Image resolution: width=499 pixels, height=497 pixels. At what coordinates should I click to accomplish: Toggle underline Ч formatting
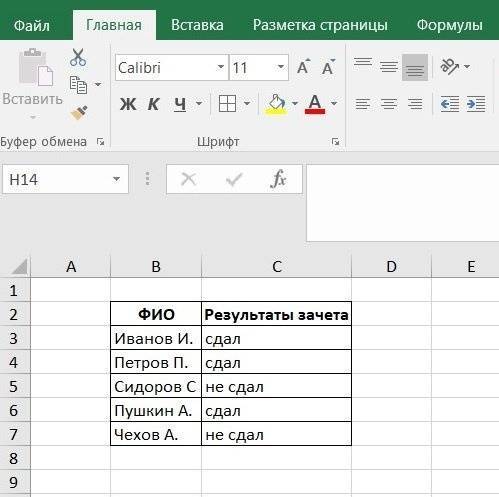180,104
